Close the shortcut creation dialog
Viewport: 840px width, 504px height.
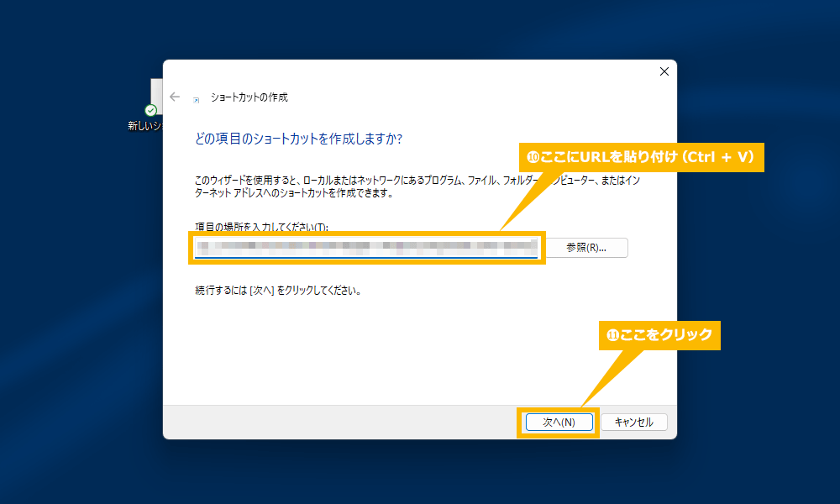tap(664, 71)
